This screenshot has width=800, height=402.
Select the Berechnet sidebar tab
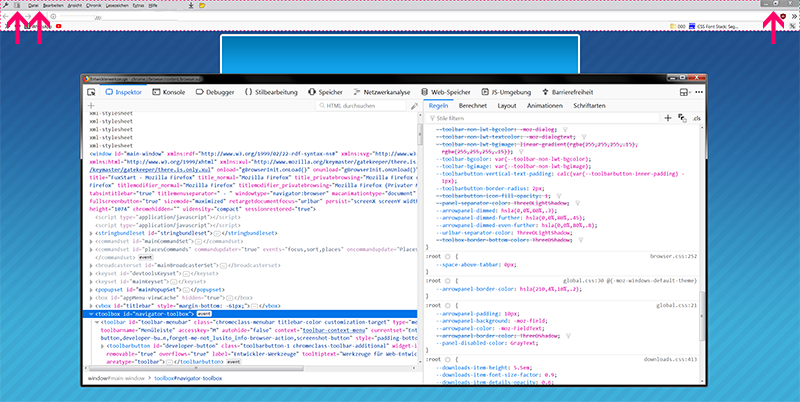pyautogui.click(x=472, y=104)
